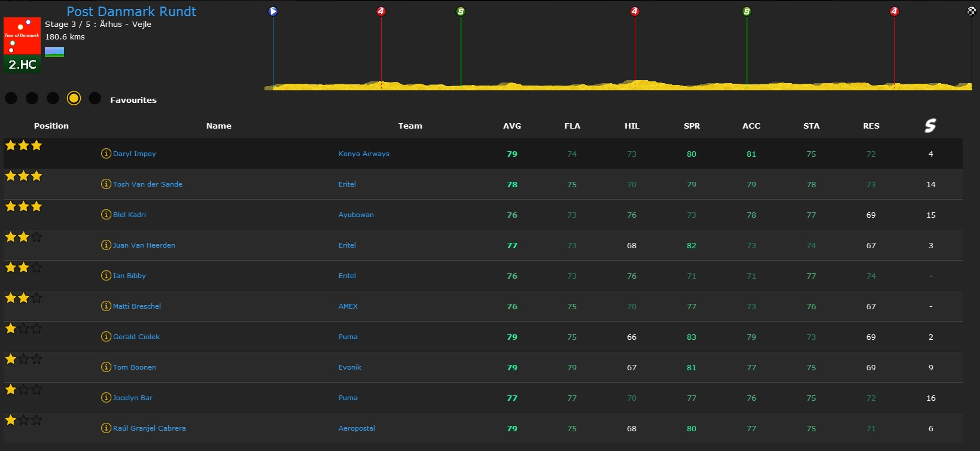The image size is (980, 451).
Task: Select the first category 4 climb marker
Action: click(381, 11)
